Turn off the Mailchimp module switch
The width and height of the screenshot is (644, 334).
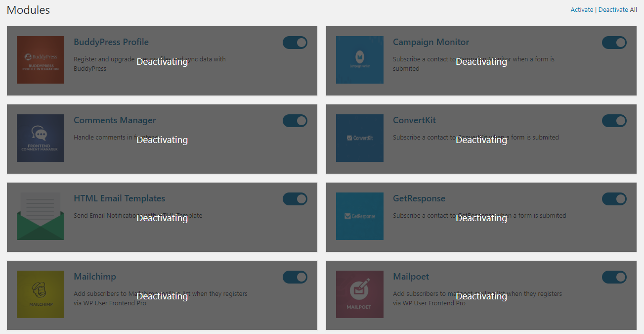[x=295, y=277]
